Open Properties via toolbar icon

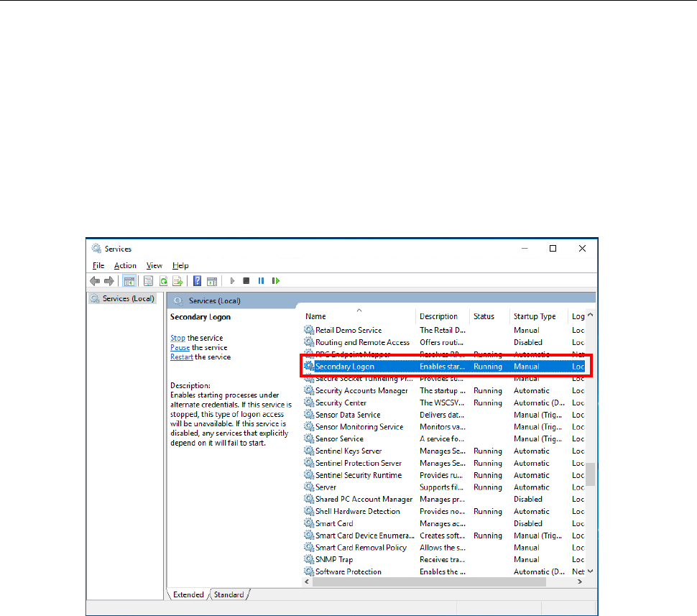pyautogui.click(x=149, y=281)
